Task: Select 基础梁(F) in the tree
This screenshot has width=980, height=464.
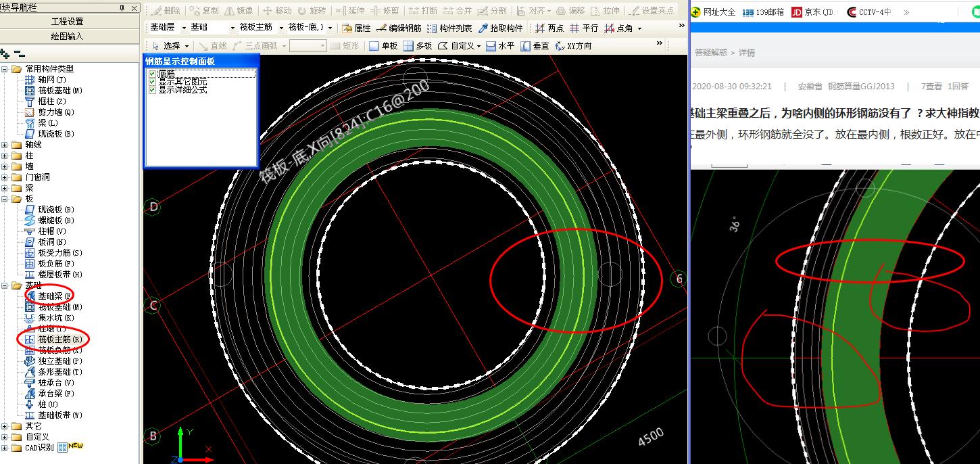Action: click(x=47, y=296)
